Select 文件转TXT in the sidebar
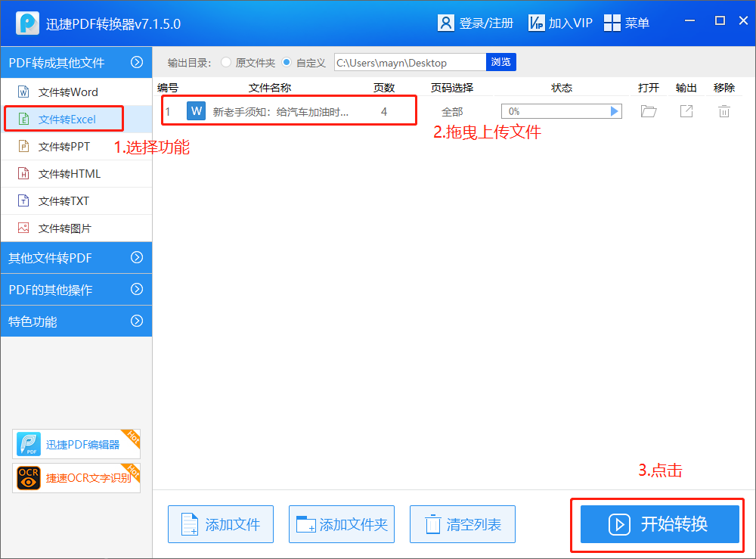This screenshot has height=559, width=756. [76, 200]
